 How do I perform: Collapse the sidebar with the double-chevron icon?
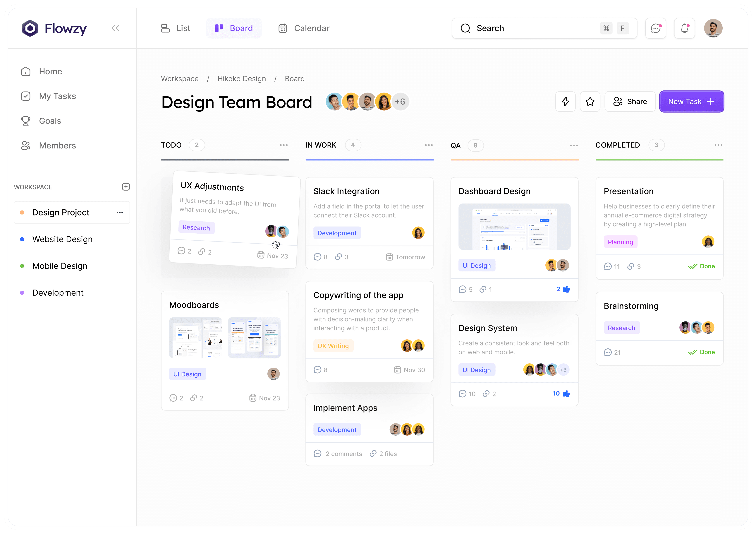click(x=115, y=28)
